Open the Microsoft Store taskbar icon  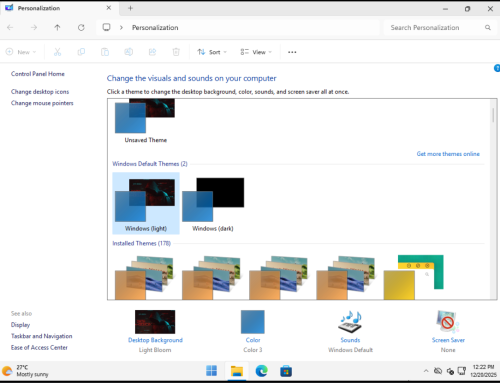coord(286,371)
